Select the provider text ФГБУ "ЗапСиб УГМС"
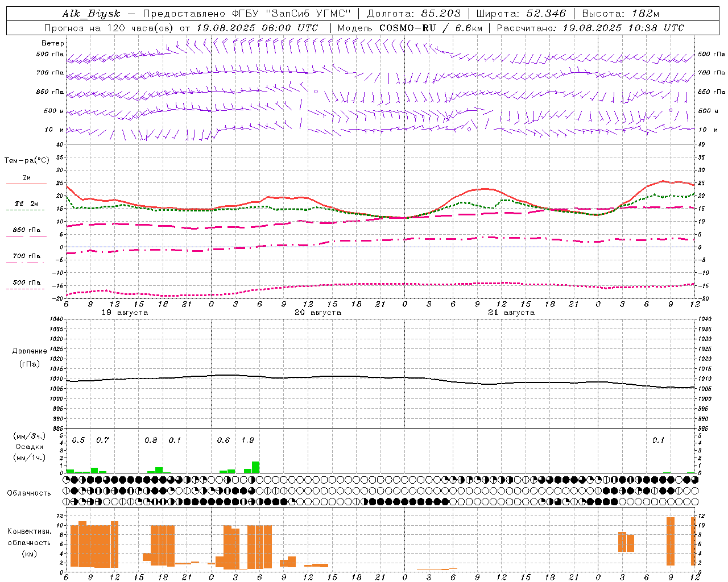Image resolution: width=728 pixels, height=582 pixels. [292, 14]
